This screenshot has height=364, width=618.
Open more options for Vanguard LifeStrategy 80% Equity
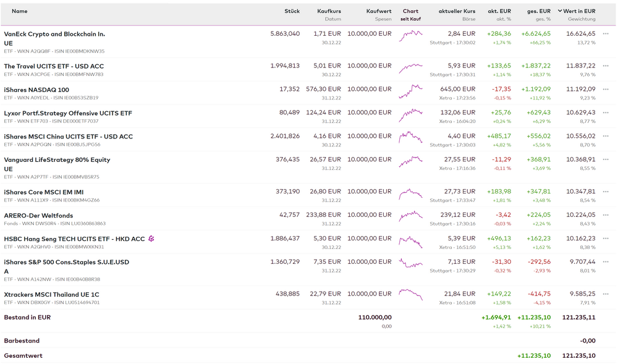(x=606, y=159)
